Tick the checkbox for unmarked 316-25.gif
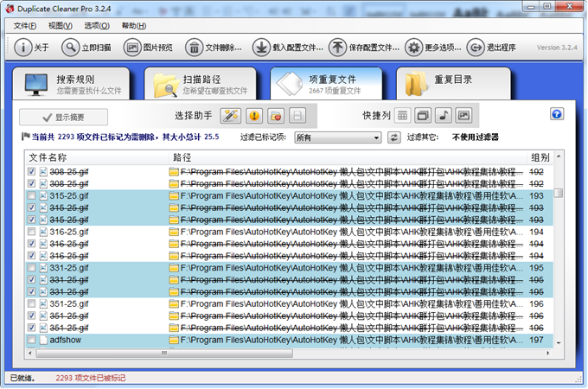This screenshot has width=588, height=389. click(31, 232)
